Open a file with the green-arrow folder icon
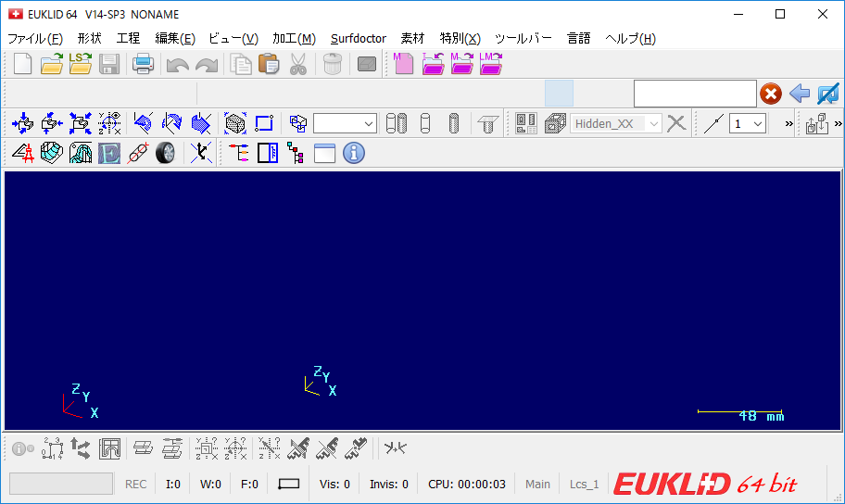This screenshot has height=504, width=845. point(52,64)
